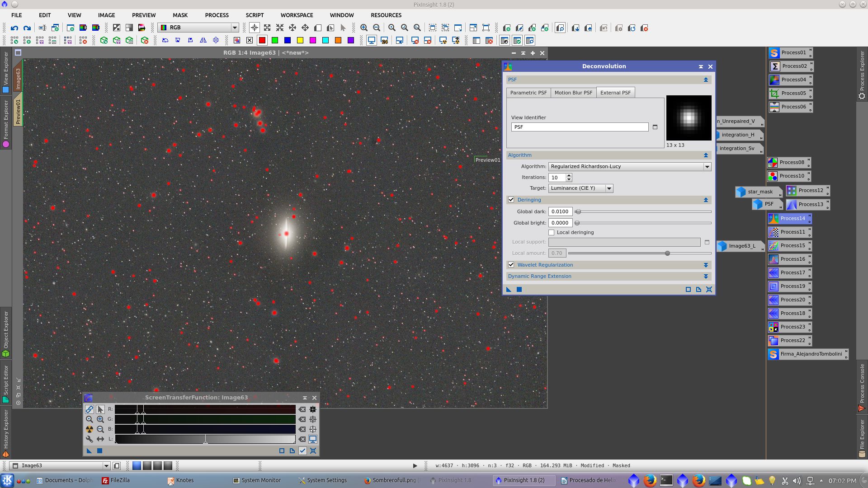This screenshot has width=868, height=488.
Task: Click the Firma_AlejandroTombolini process icon
Action: click(807, 354)
